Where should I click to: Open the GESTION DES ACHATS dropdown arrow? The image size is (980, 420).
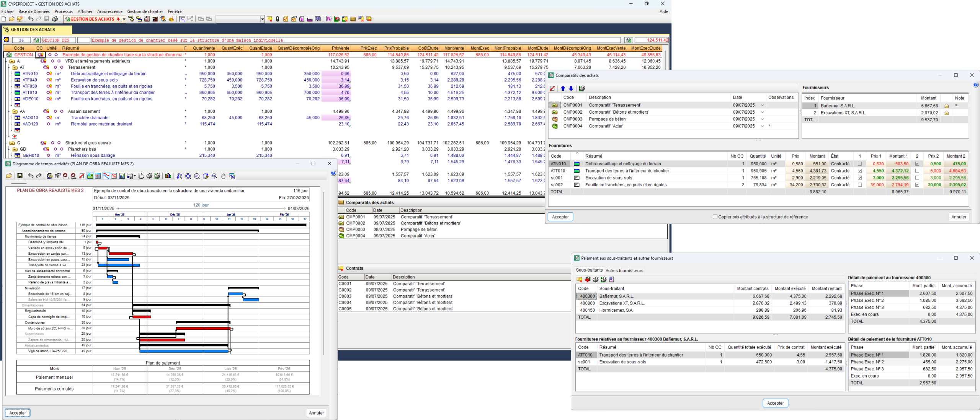pos(124,19)
